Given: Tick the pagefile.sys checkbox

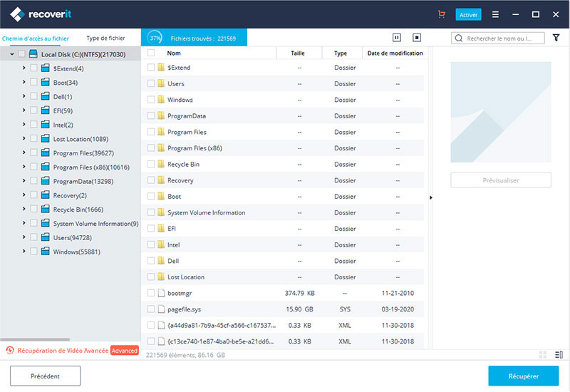Looking at the screenshot, I should tap(151, 309).
